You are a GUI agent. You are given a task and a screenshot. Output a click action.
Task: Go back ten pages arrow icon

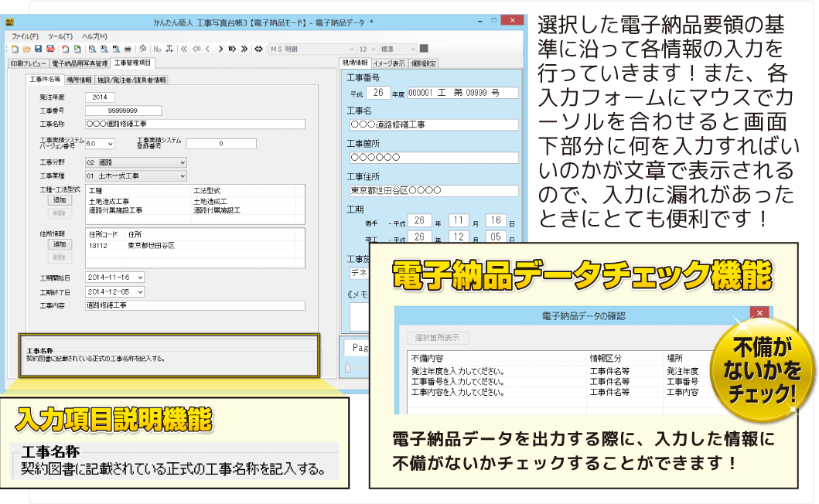coord(196,49)
